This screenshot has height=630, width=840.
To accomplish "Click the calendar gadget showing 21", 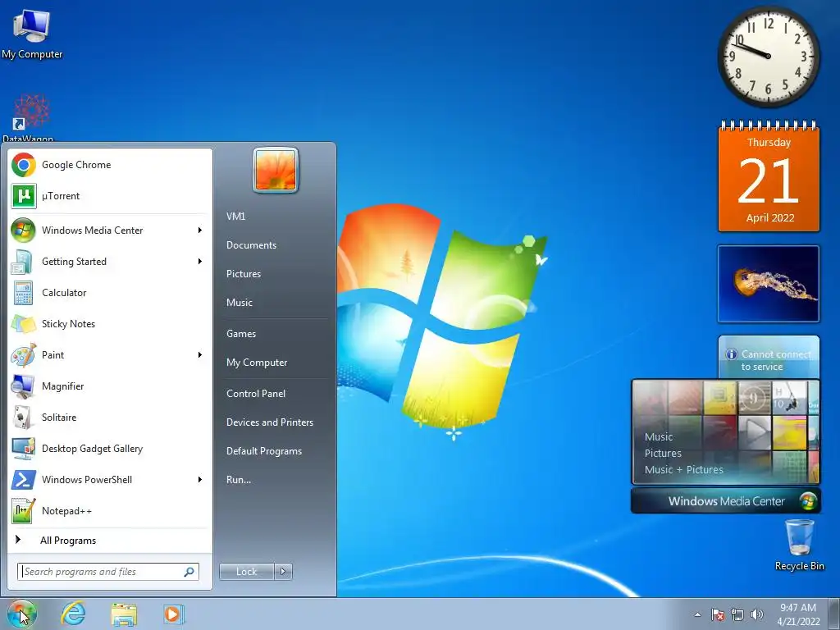I will pyautogui.click(x=769, y=177).
